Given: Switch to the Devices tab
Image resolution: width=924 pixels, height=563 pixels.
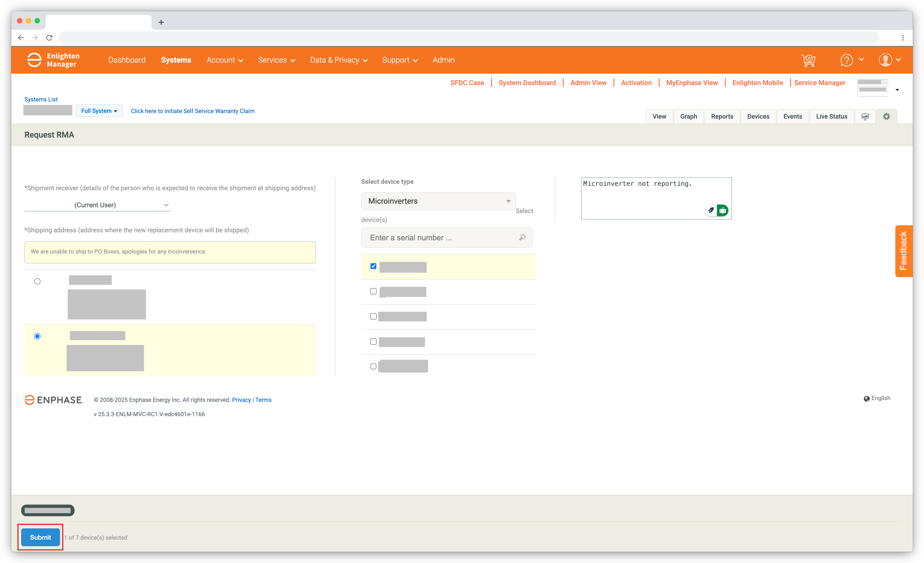Looking at the screenshot, I should [x=758, y=117].
